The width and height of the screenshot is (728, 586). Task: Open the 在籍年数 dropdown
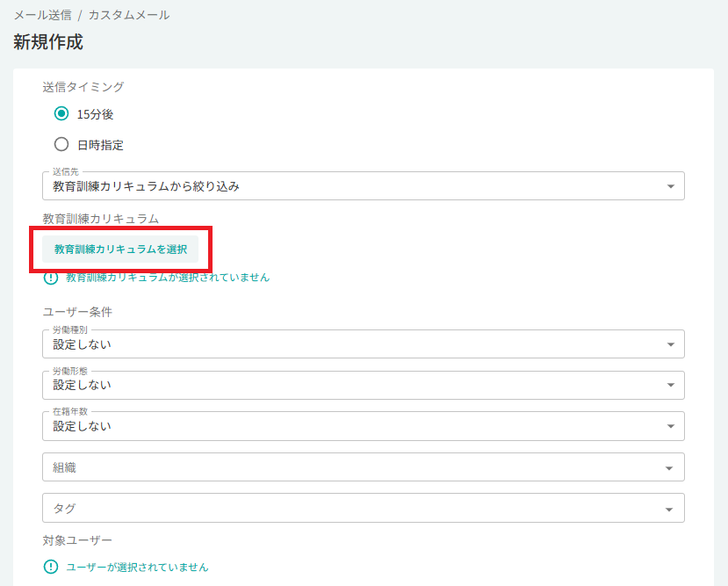pyautogui.click(x=363, y=426)
